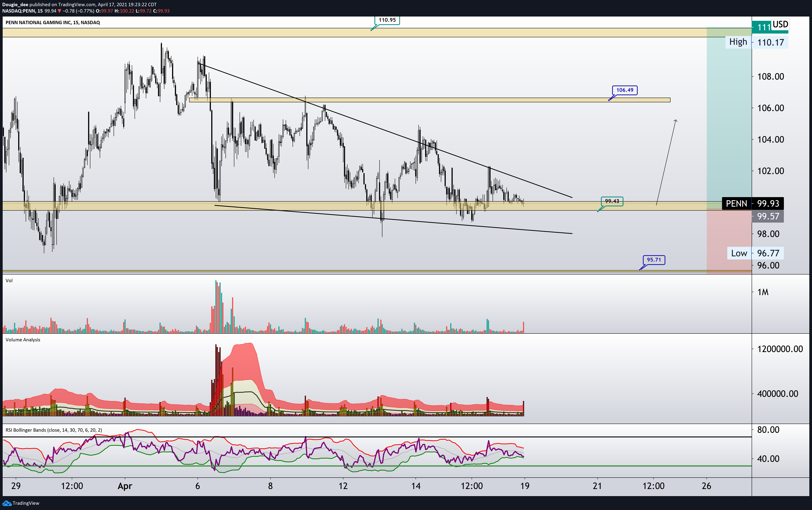Click the NASDAQ:PENN symbol text in header
This screenshot has width=812, height=510.
(19, 11)
